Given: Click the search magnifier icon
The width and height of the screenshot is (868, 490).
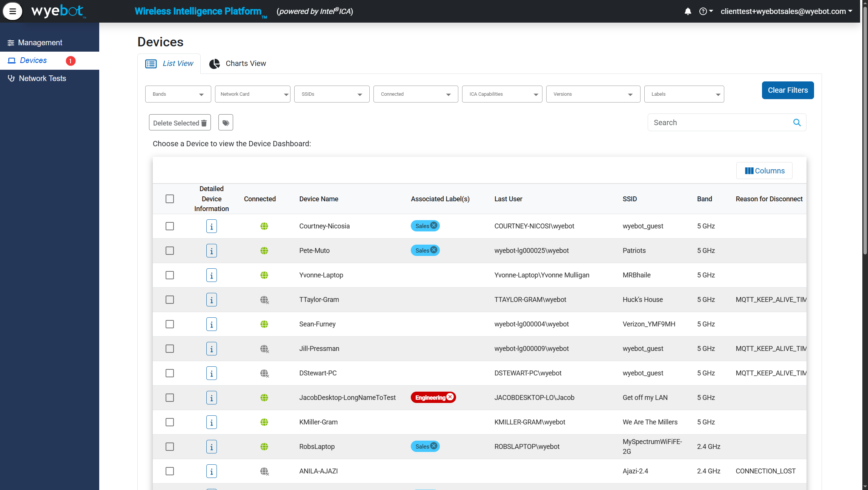Looking at the screenshot, I should click(797, 122).
